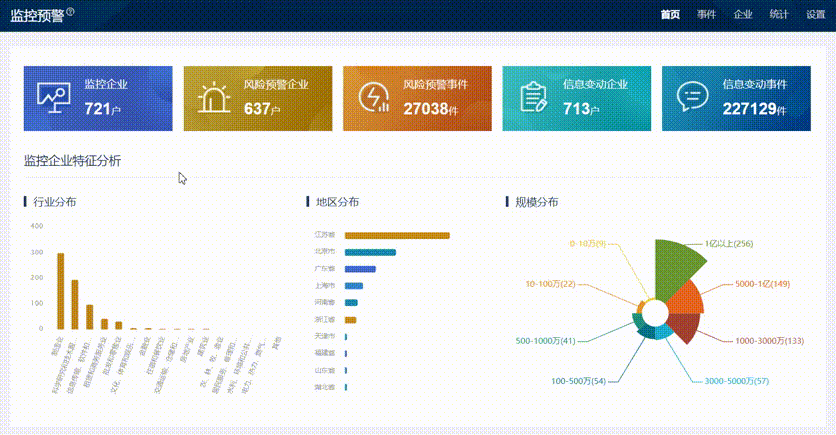Click the 地区分布 section heading
Image resolution: width=836 pixels, height=435 pixels.
pos(337,202)
